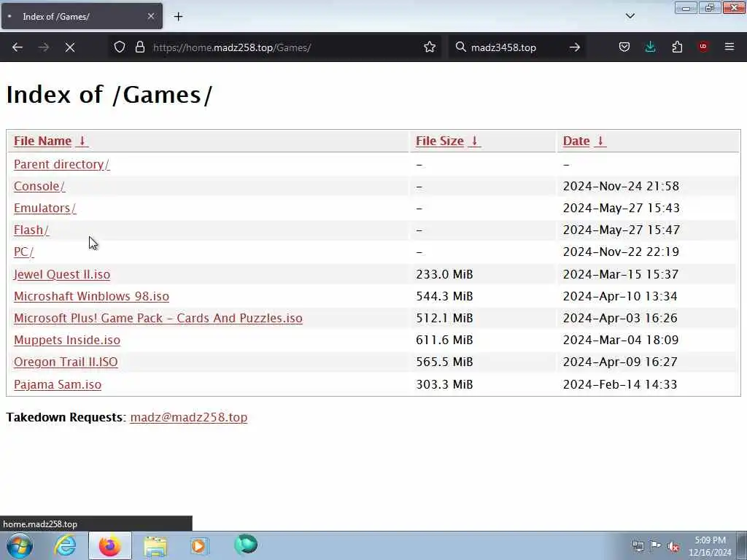Viewport: 747px width, 560px height.
Task: Click the madz3458.top search box
Action: 517,47
